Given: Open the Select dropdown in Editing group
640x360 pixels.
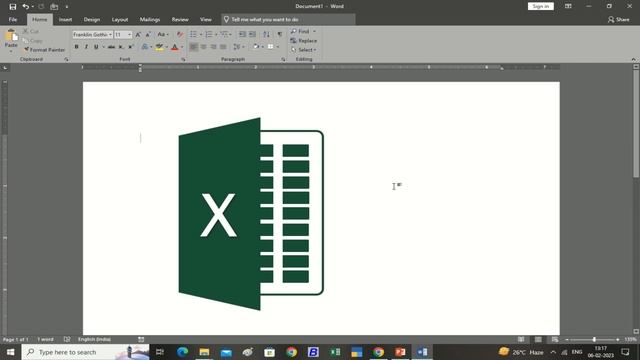Looking at the screenshot, I should pos(304,50).
